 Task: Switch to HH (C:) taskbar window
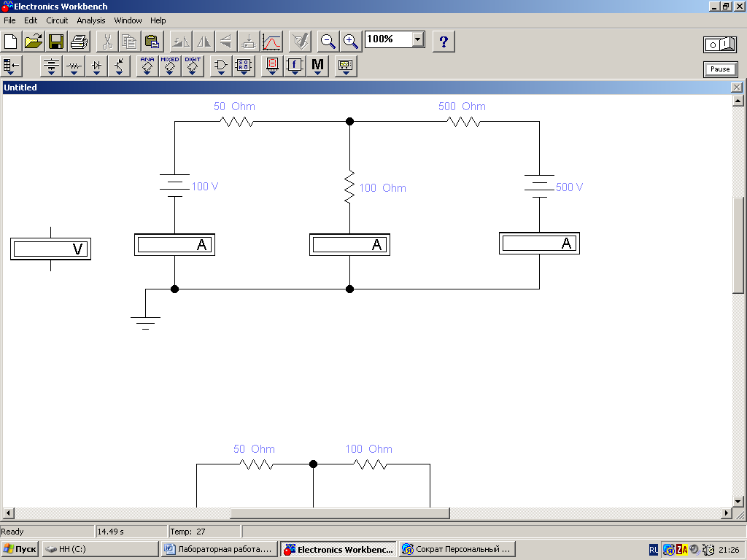coord(100,549)
